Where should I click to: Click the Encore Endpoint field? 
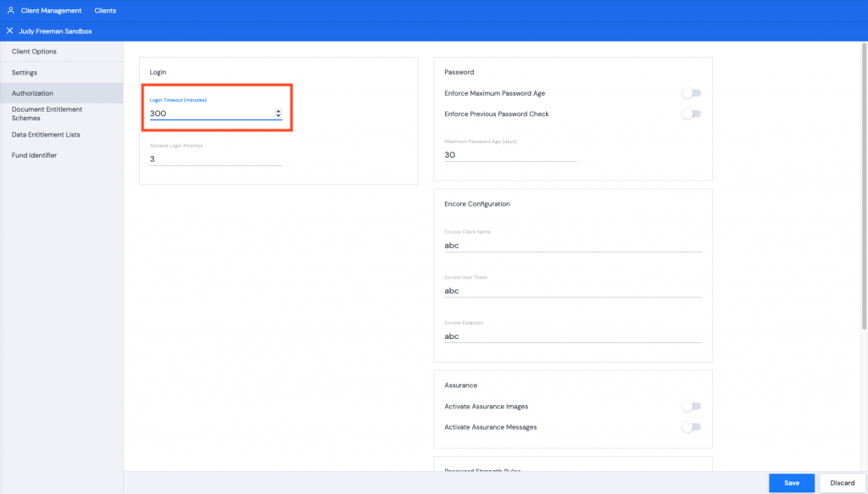pyautogui.click(x=573, y=336)
